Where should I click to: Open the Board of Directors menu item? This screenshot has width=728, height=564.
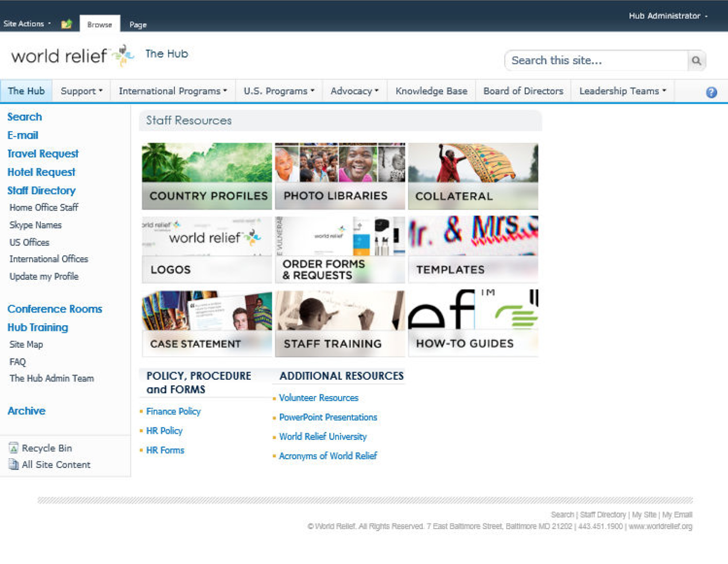click(x=523, y=91)
